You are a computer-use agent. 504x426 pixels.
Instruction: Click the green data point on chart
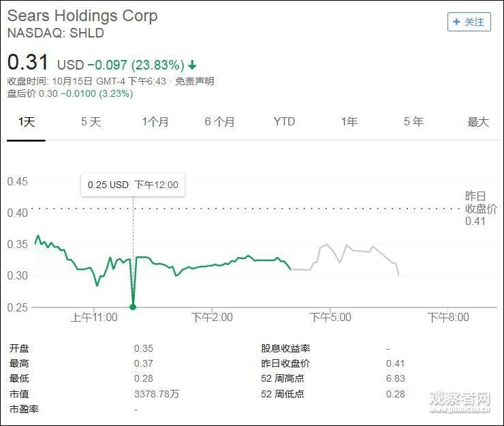pyautogui.click(x=133, y=307)
